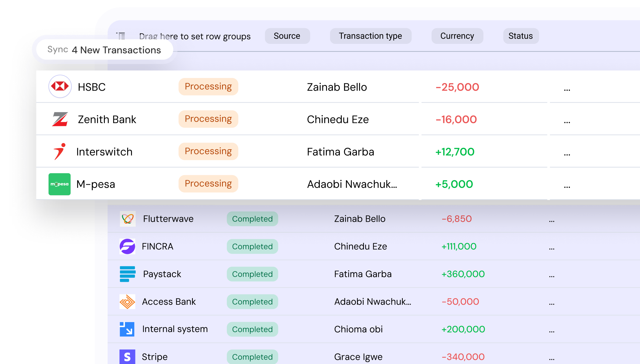Image resolution: width=640 pixels, height=364 pixels.
Task: Toggle the Completed badge on Fatima Garba's row
Action: coord(252,274)
